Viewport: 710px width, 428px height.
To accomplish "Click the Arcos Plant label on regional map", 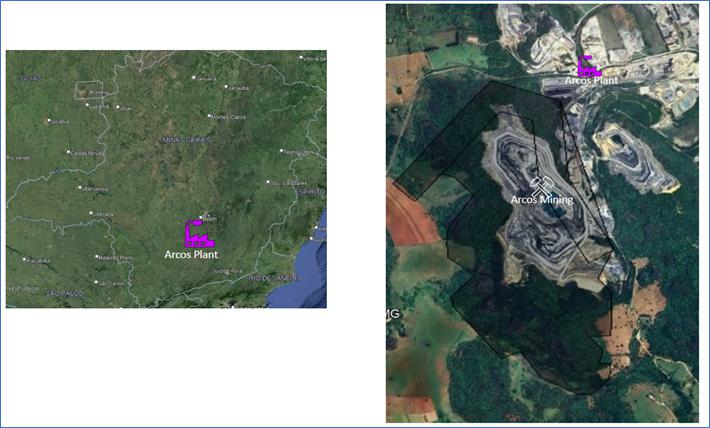I will [x=191, y=255].
